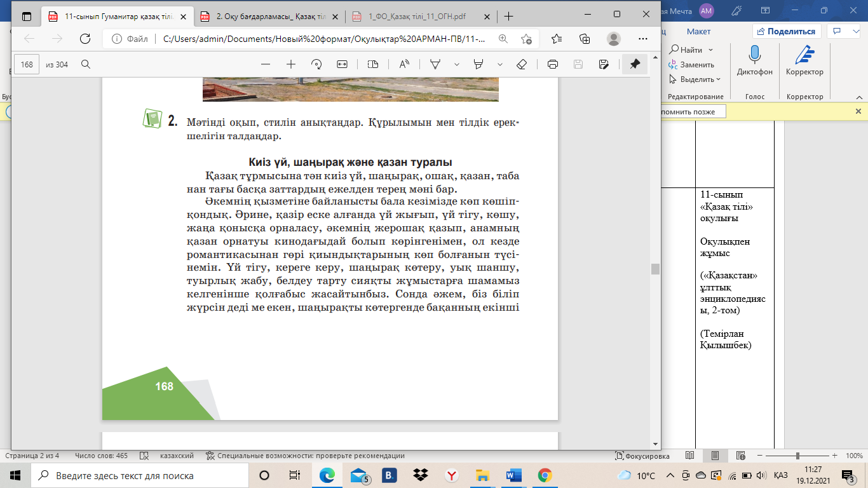Switch to the 1_ФО_Қазақ тілі_11_ОГН.pdf tab

point(418,17)
